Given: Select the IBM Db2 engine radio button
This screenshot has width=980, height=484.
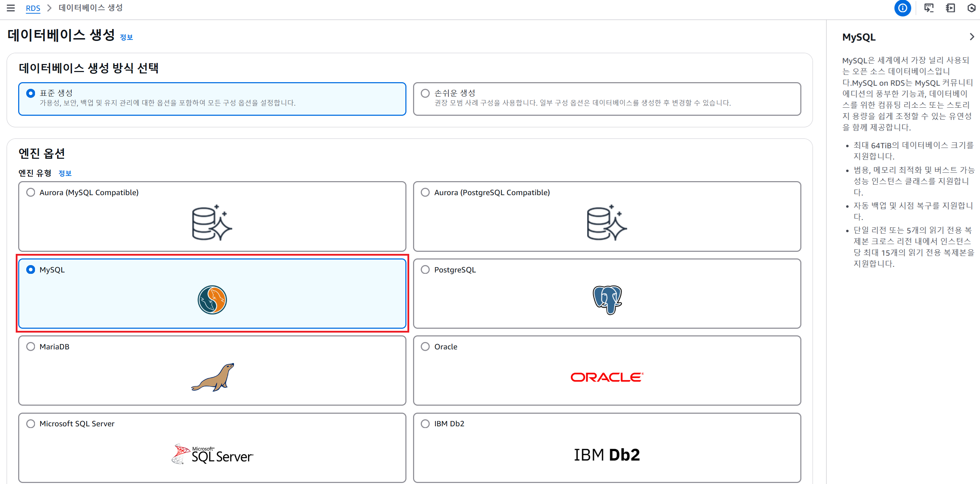Looking at the screenshot, I should (425, 423).
